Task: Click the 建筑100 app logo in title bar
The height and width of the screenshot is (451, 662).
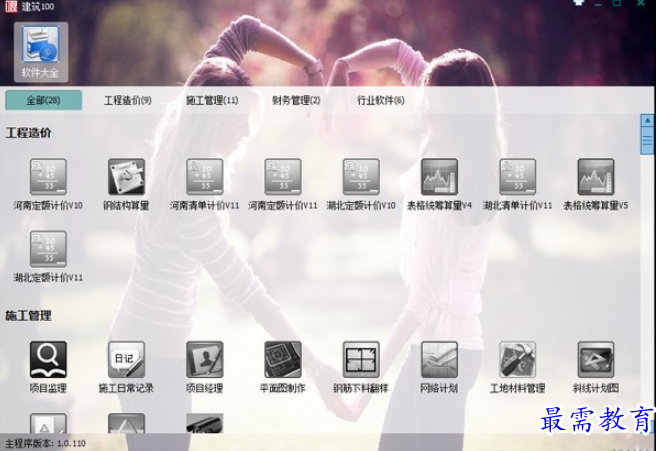Action: click(10, 6)
